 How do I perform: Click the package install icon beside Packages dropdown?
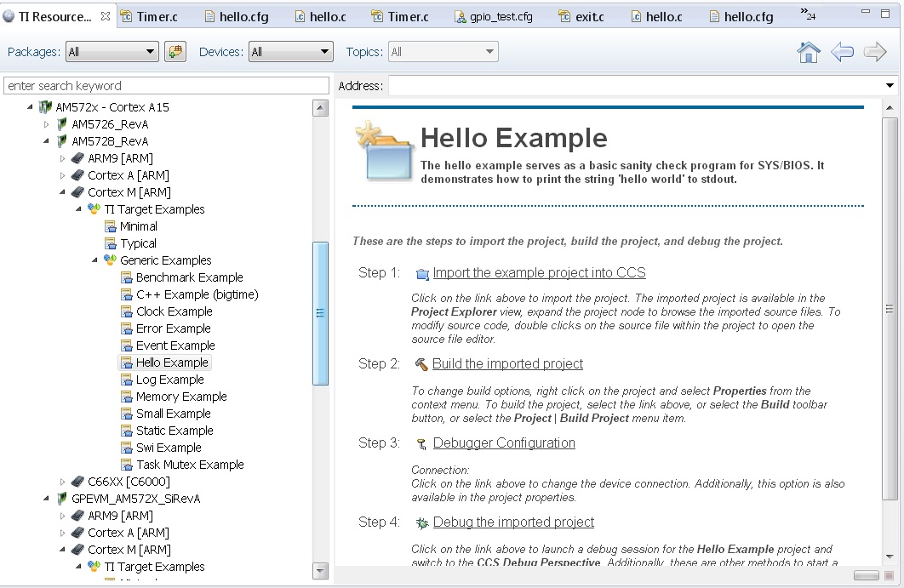175,51
